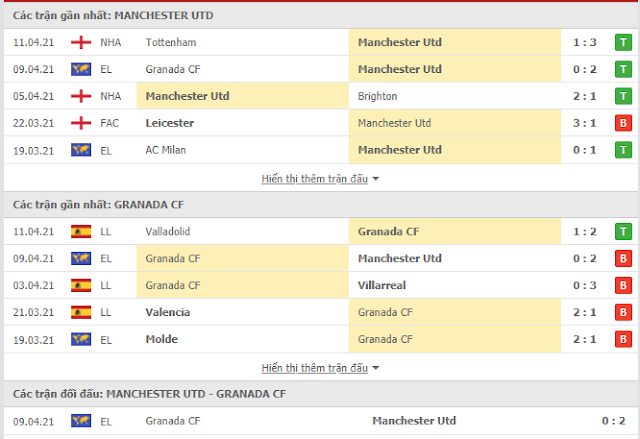The width and height of the screenshot is (640, 439).
Task: Open head-to-head 0 : 2 score at bottom
Action: click(x=613, y=421)
